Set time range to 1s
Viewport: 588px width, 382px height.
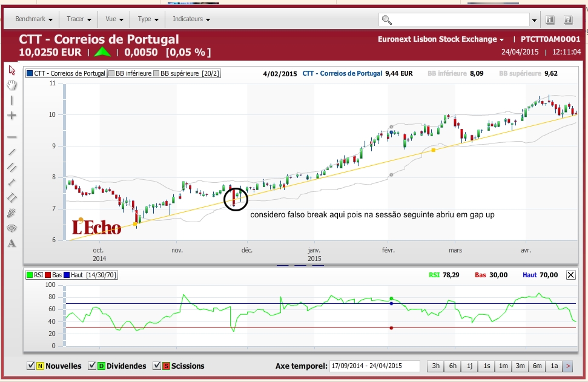point(486,366)
